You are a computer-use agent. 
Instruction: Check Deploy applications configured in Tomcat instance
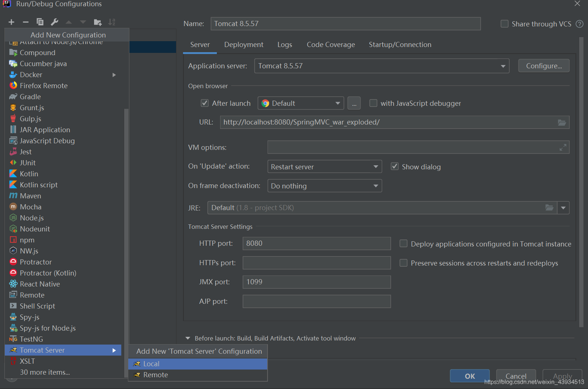click(x=404, y=244)
